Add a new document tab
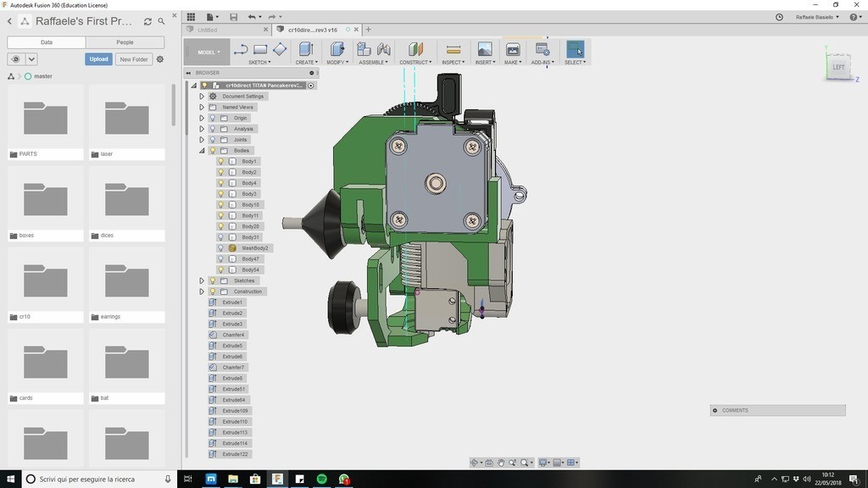This screenshot has width=868, height=488. 369,30
